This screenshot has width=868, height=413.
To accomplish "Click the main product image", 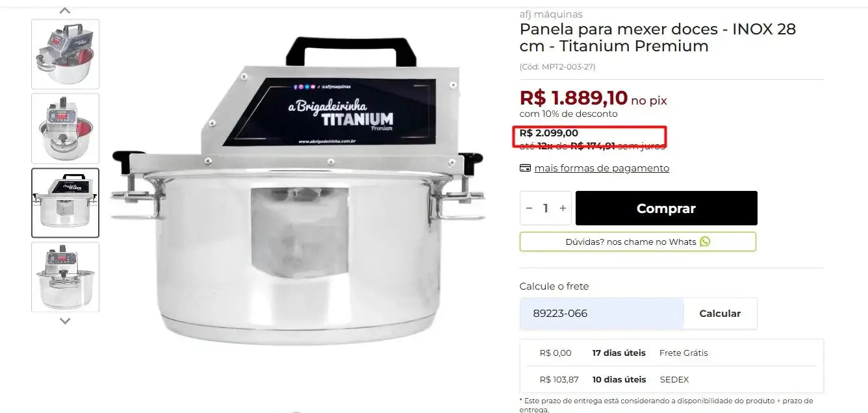I will [298, 192].
